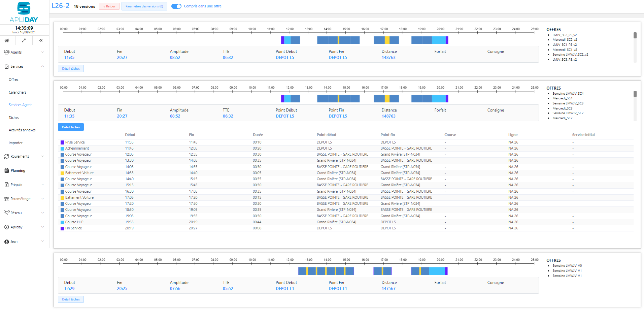Click the fullscreen expand arrows icon

coord(24,40)
